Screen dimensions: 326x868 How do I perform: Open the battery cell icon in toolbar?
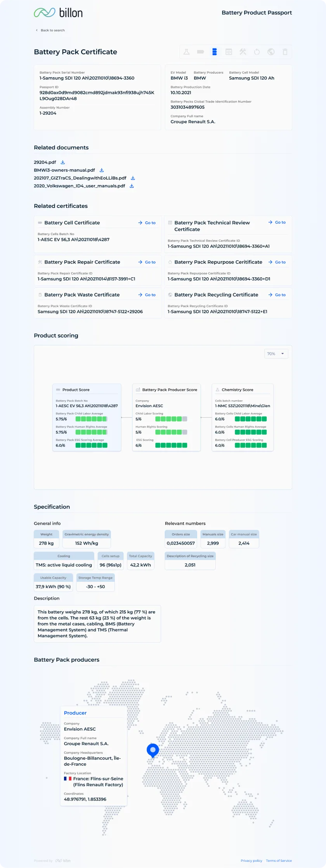click(201, 52)
